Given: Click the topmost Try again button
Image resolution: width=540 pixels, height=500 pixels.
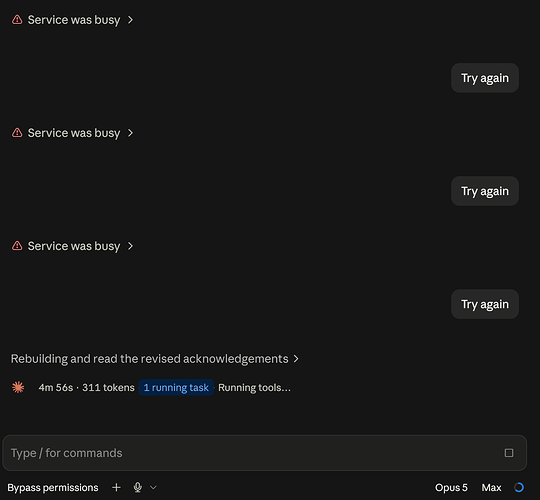Looking at the screenshot, I should 485,78.
